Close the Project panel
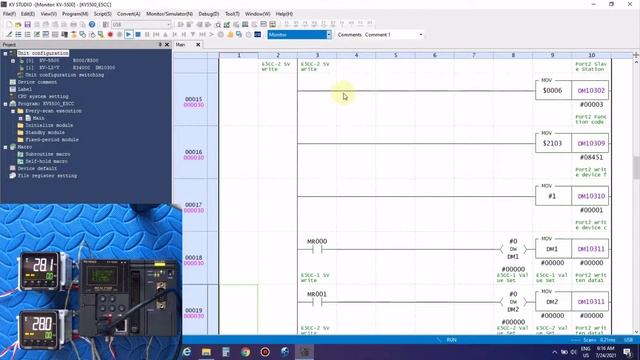640x360 pixels. 167,44
